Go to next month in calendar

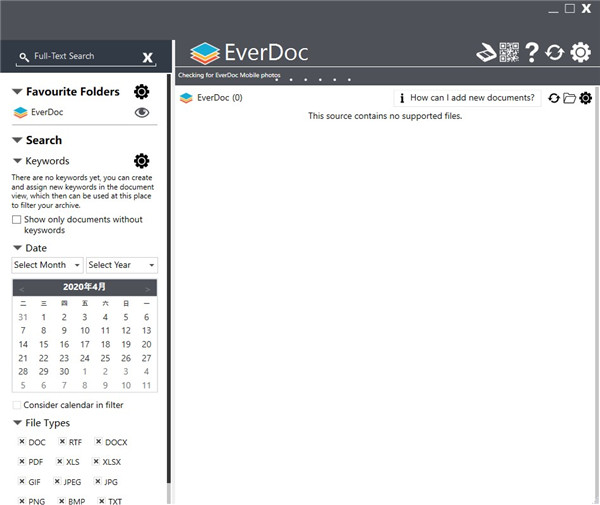[x=147, y=289]
